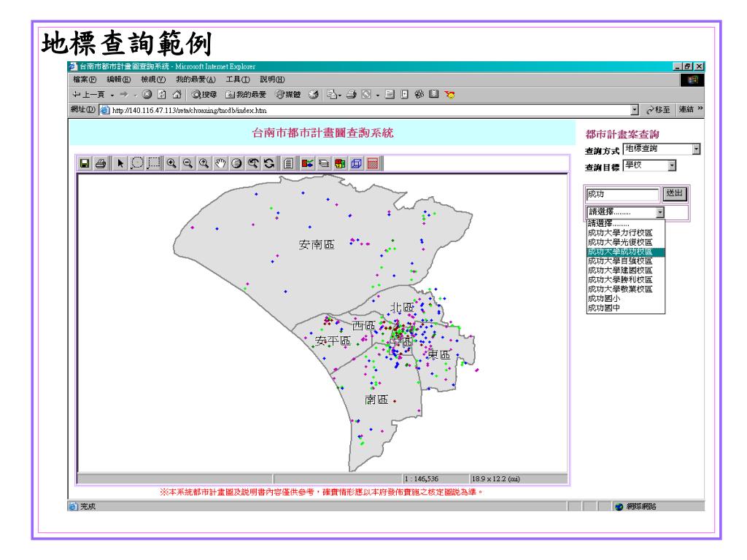Click the browser forward arrow
The image size is (747, 560).
124,95
